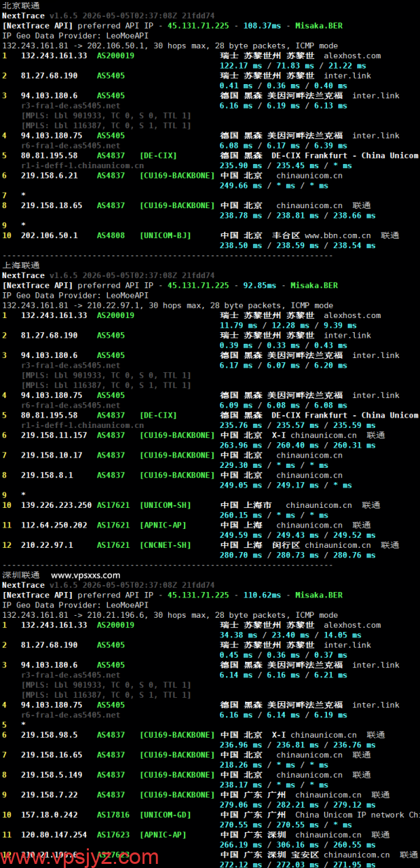Click the 北京联通 section heading

click(21, 5)
